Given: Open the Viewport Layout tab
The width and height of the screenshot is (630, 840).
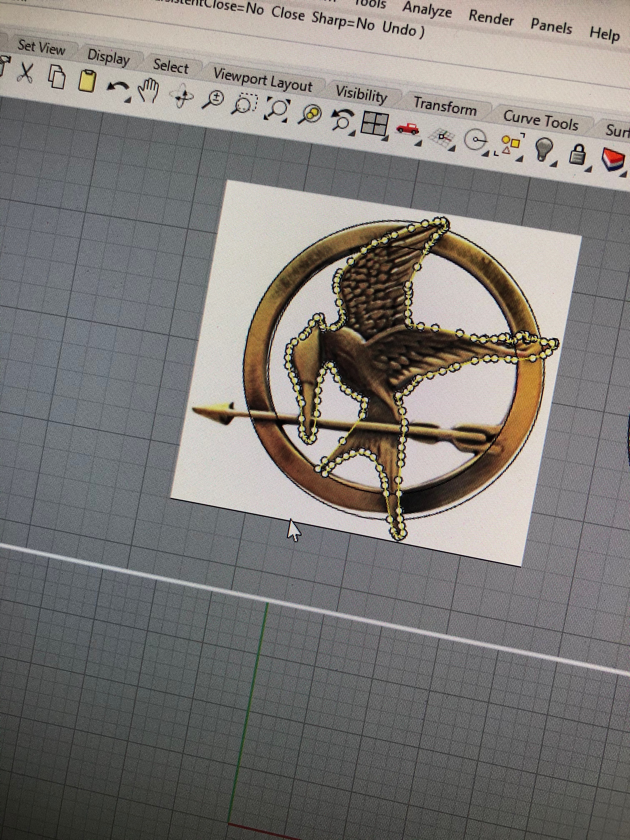Looking at the screenshot, I should [x=263, y=80].
